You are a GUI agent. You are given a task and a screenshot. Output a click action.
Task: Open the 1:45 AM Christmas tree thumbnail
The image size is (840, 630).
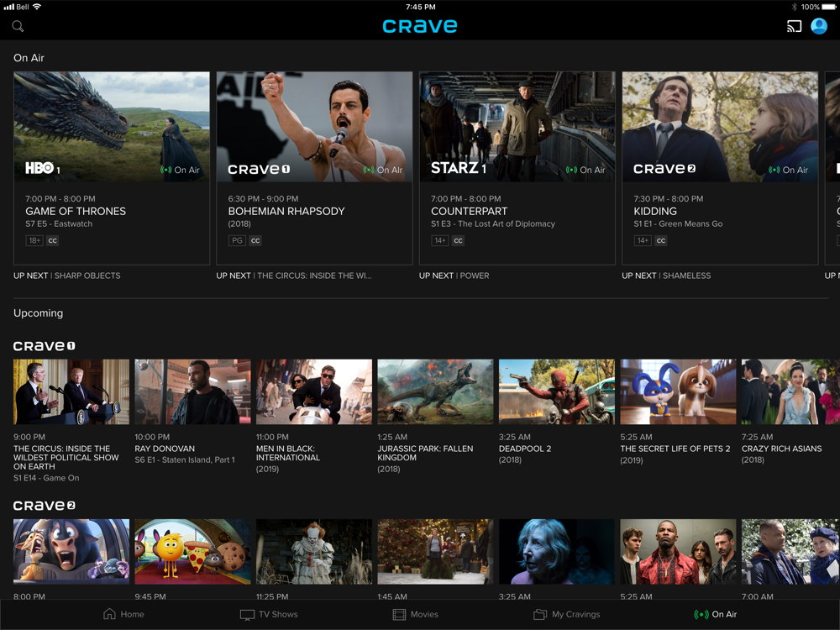pos(435,551)
